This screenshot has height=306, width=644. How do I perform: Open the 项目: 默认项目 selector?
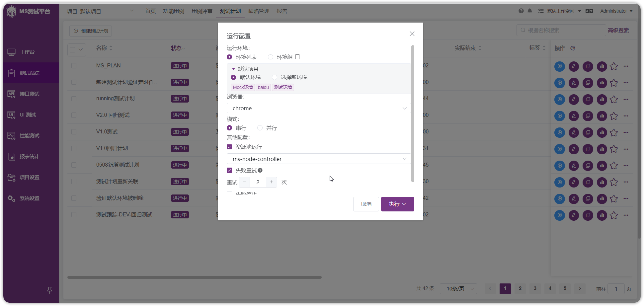(100, 11)
